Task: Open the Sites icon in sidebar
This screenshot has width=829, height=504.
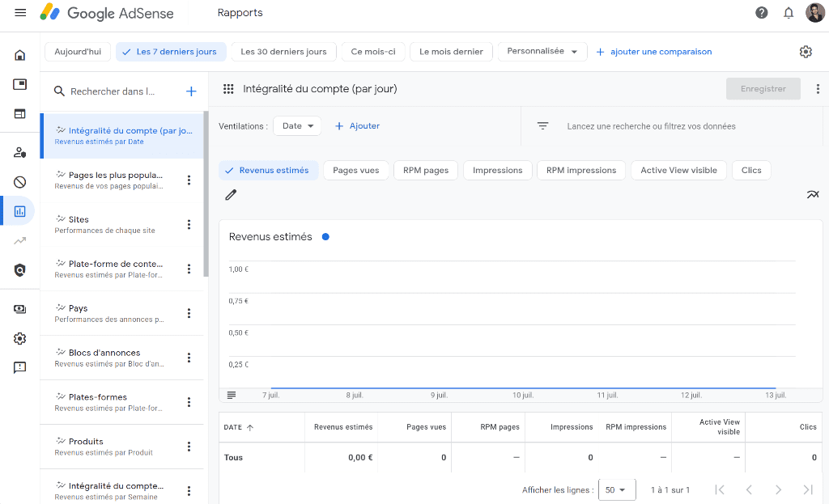Action: 19,113
